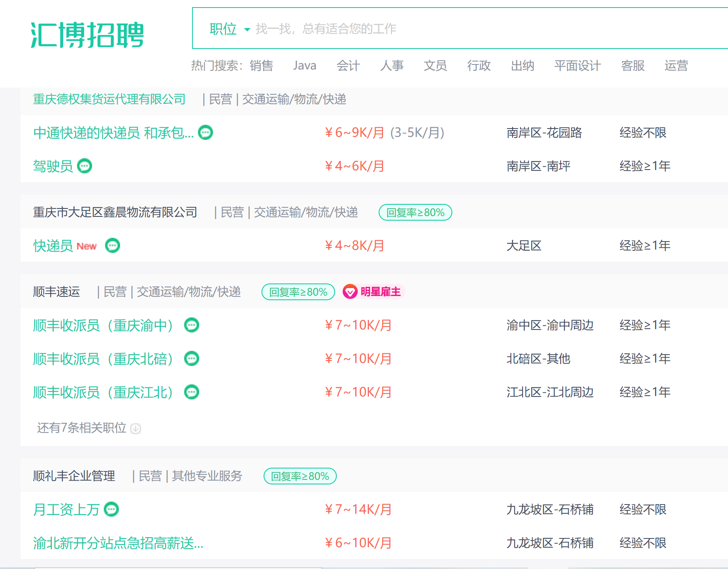This screenshot has height=569, width=728.
Task: Open job 驾驶员
Action: (53, 166)
